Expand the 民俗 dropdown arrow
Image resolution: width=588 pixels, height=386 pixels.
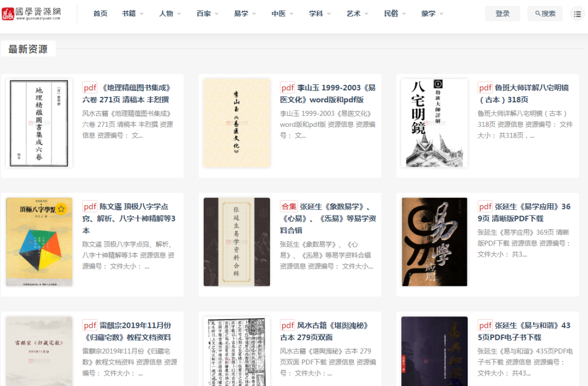(404, 14)
